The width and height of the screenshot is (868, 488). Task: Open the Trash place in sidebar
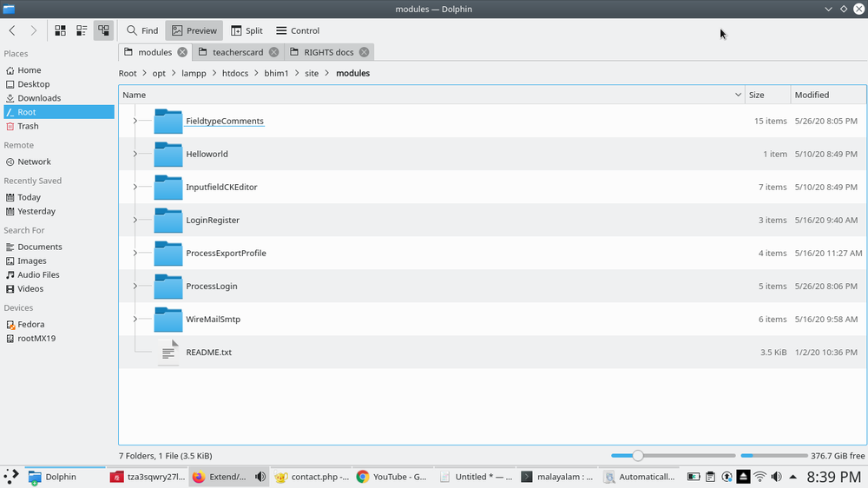[x=28, y=126]
